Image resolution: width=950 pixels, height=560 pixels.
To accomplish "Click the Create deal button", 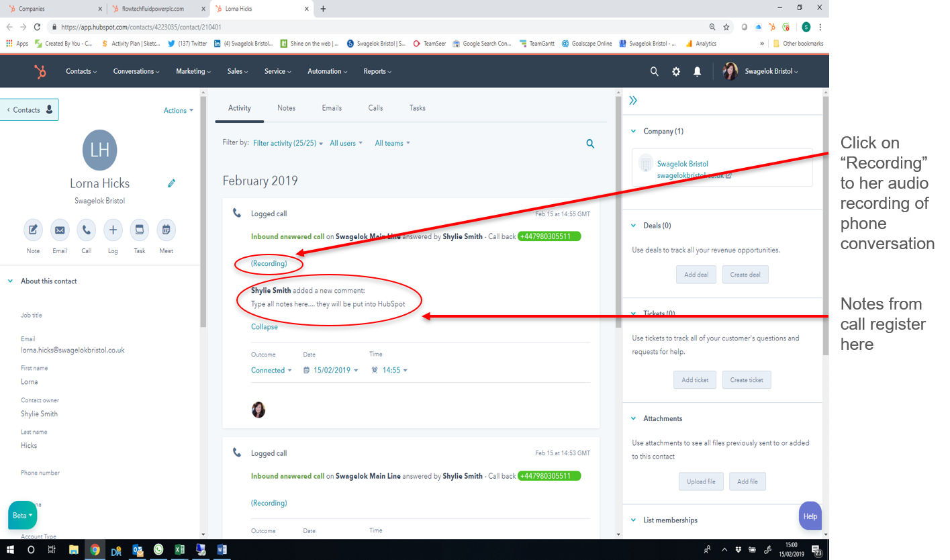I will coord(745,275).
